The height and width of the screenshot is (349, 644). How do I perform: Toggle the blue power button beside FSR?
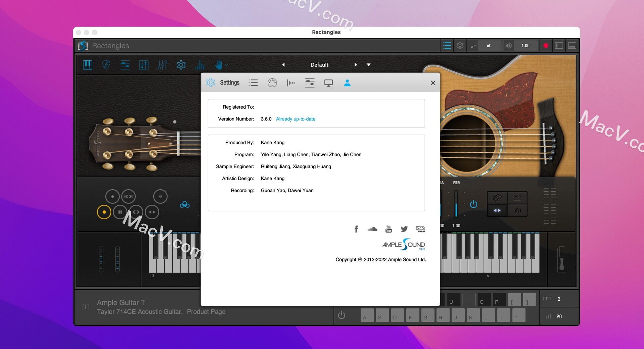[474, 204]
